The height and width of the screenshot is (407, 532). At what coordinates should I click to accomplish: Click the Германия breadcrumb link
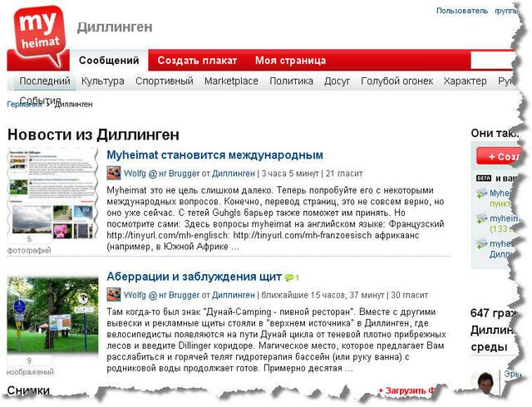pyautogui.click(x=24, y=104)
